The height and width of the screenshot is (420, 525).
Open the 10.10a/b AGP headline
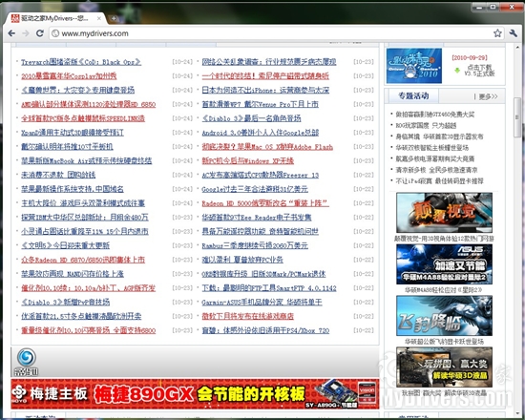(x=89, y=287)
